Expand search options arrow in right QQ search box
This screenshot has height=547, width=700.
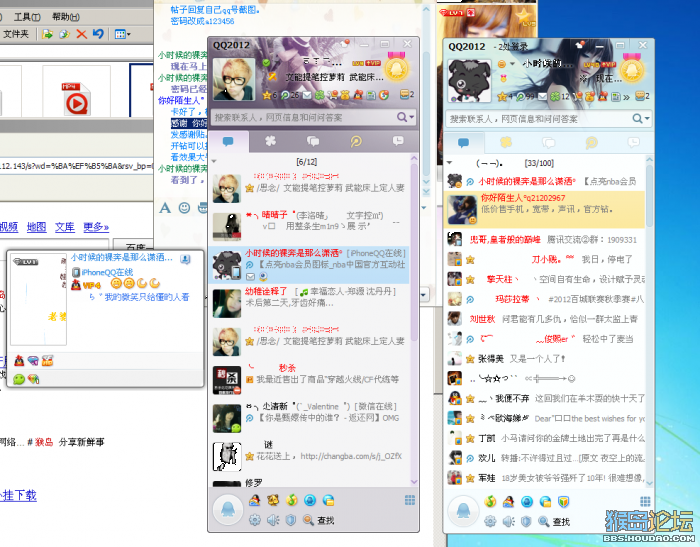(x=646, y=119)
